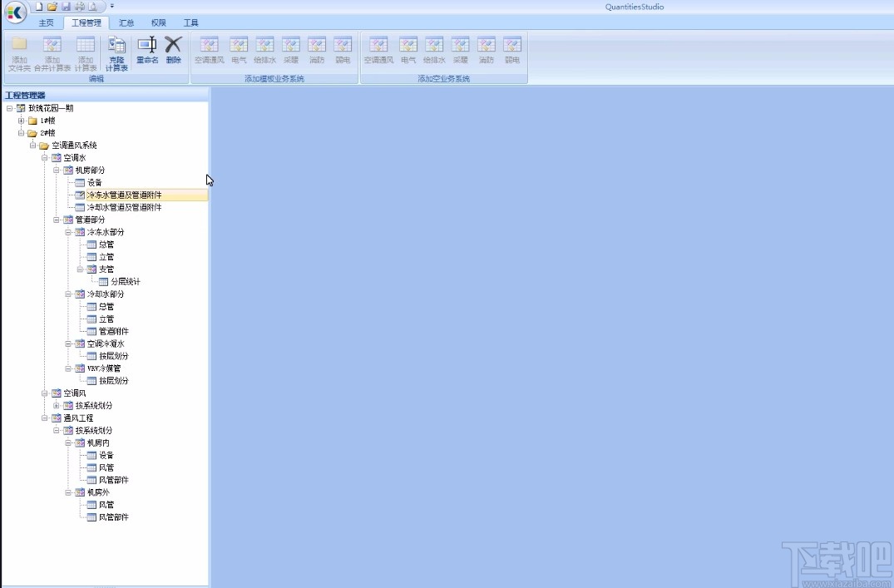
Task: Click the 重命名 ribbon button
Action: [x=147, y=50]
